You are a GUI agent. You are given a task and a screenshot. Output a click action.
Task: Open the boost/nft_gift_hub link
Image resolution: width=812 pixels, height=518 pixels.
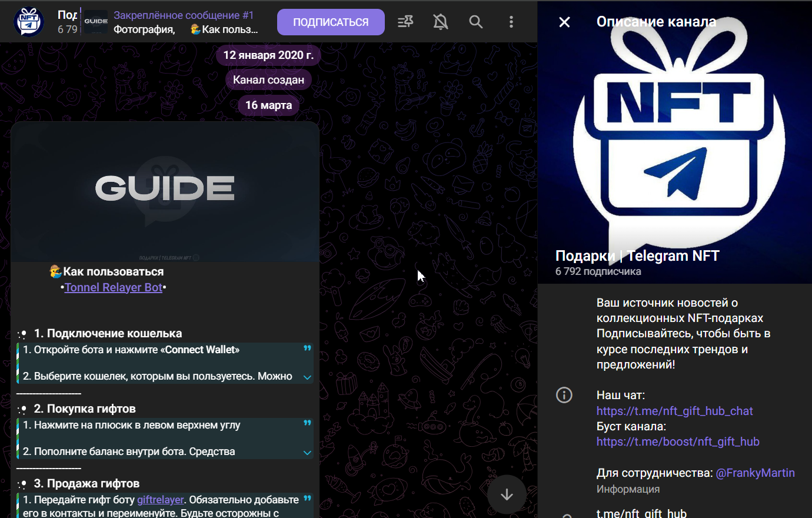click(x=678, y=441)
